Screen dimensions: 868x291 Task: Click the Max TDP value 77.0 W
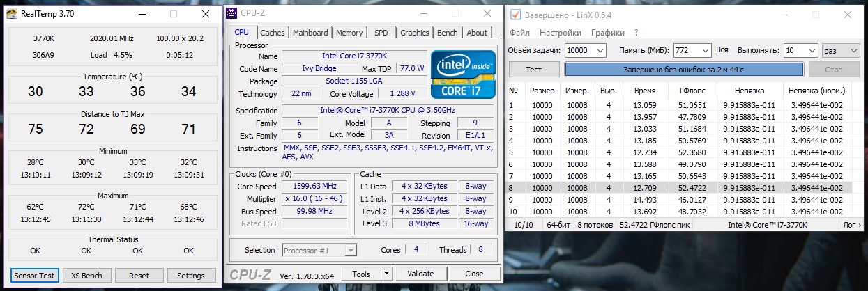point(411,68)
